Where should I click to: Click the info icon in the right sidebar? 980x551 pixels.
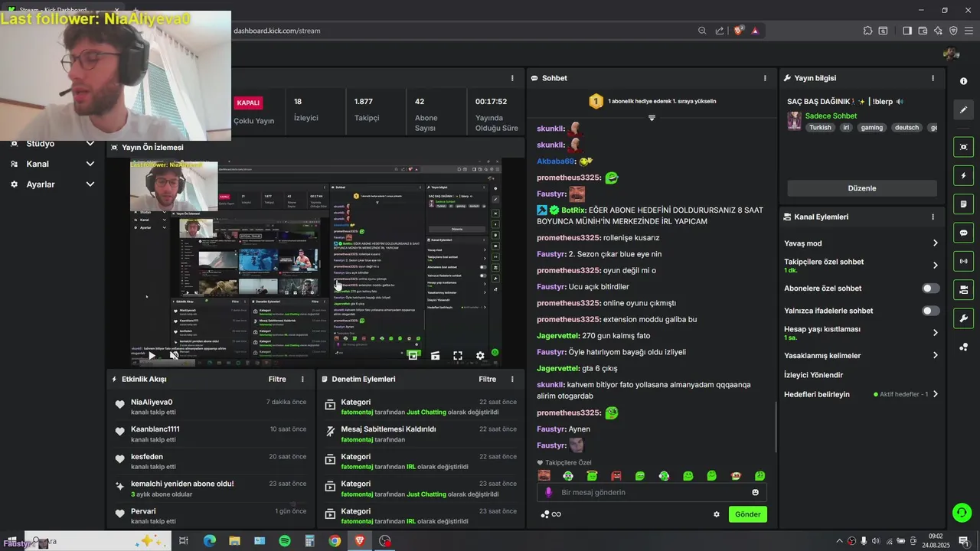coord(963,81)
